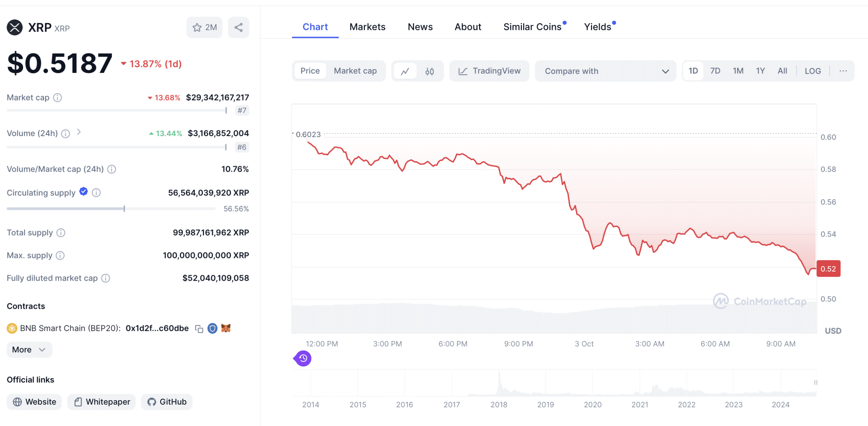Expand Volume (24h) details chevron
Viewport: 868px width, 426px height.
pos(79,132)
